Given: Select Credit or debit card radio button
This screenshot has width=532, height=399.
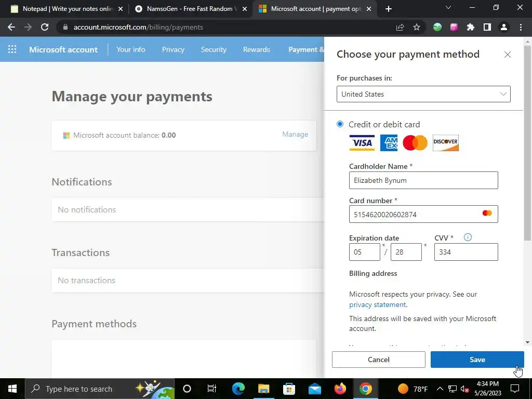Looking at the screenshot, I should point(340,124).
